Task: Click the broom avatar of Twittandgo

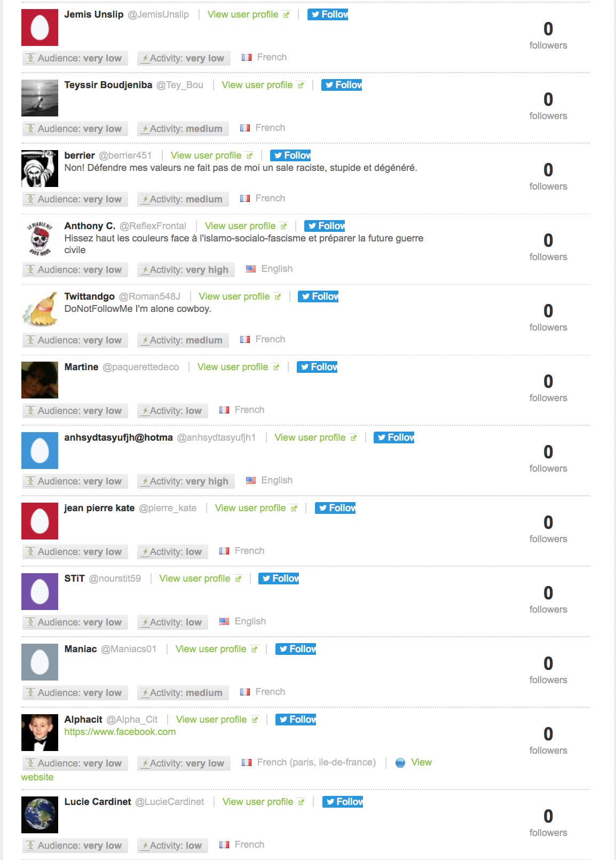Action: [40, 309]
